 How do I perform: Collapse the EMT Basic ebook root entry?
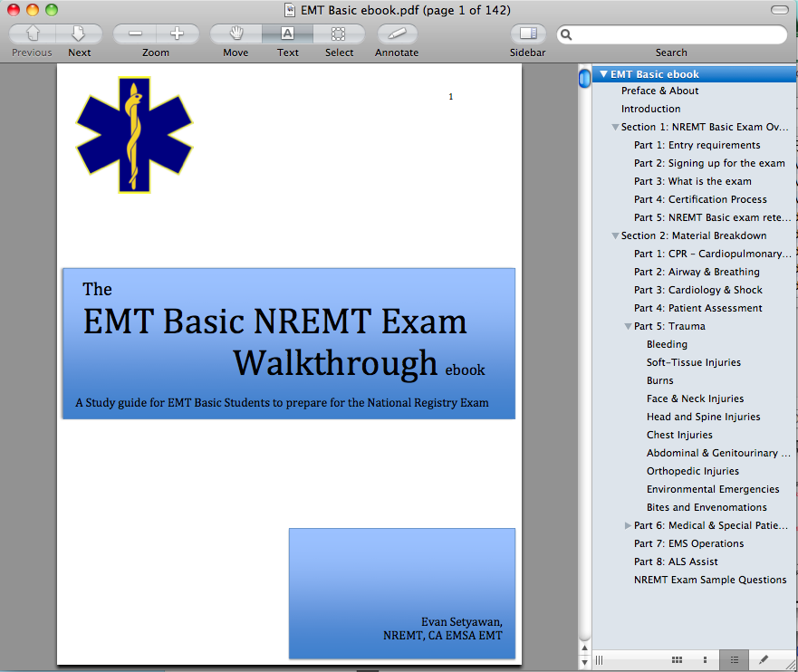coord(602,74)
